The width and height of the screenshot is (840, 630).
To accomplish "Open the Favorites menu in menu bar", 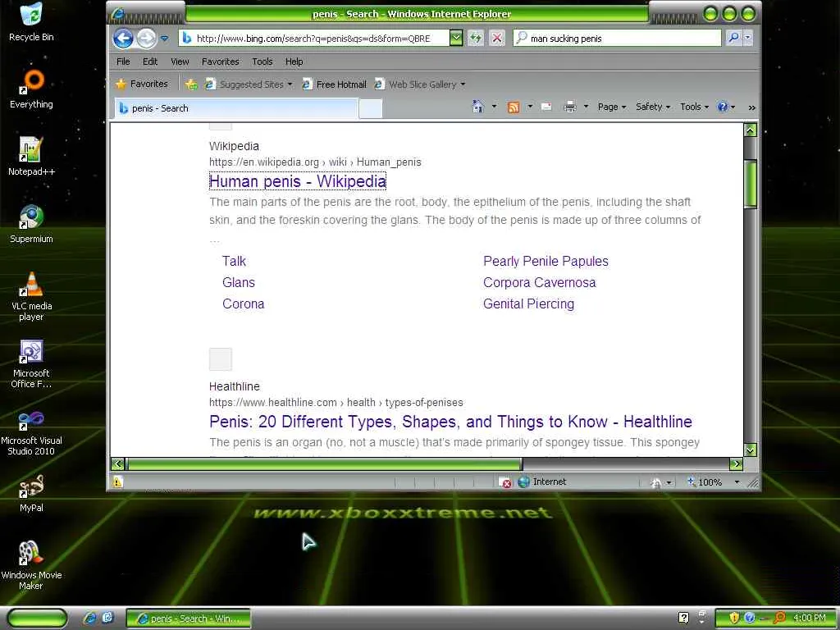I will [220, 62].
